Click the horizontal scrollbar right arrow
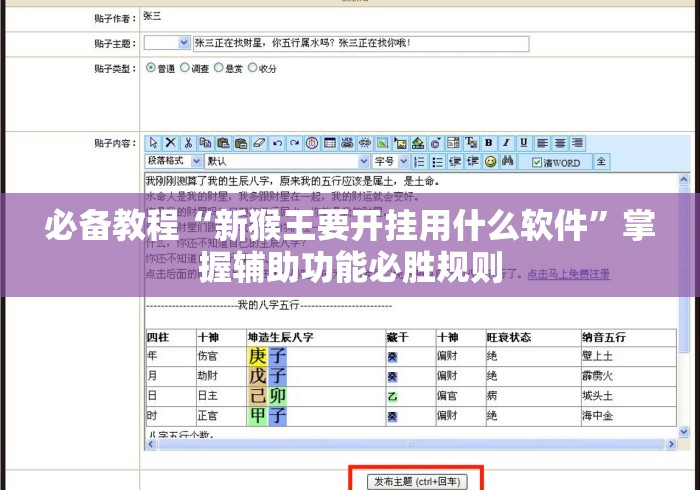The width and height of the screenshot is (700, 490). [671, 444]
